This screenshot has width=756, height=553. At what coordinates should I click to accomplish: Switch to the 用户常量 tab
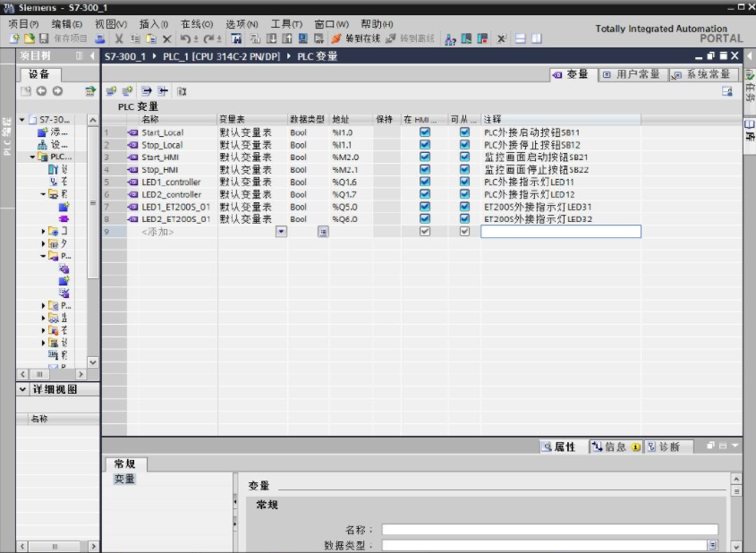633,74
